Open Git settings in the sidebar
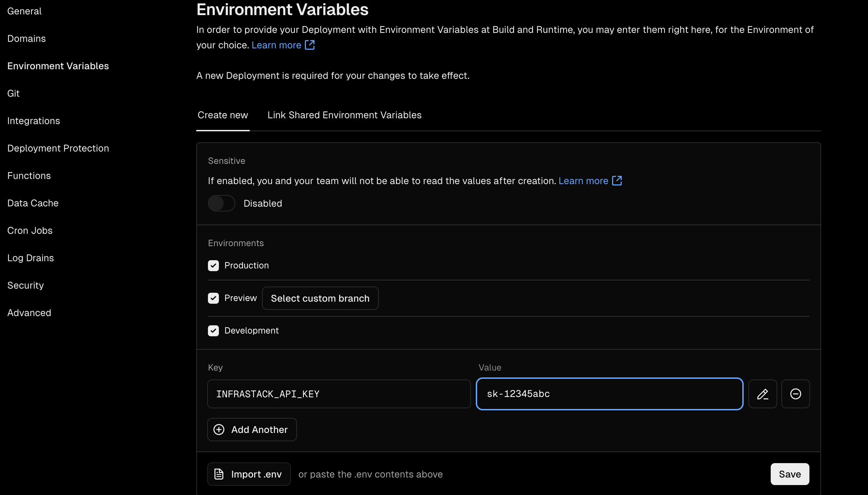The width and height of the screenshot is (868, 495). point(13,93)
